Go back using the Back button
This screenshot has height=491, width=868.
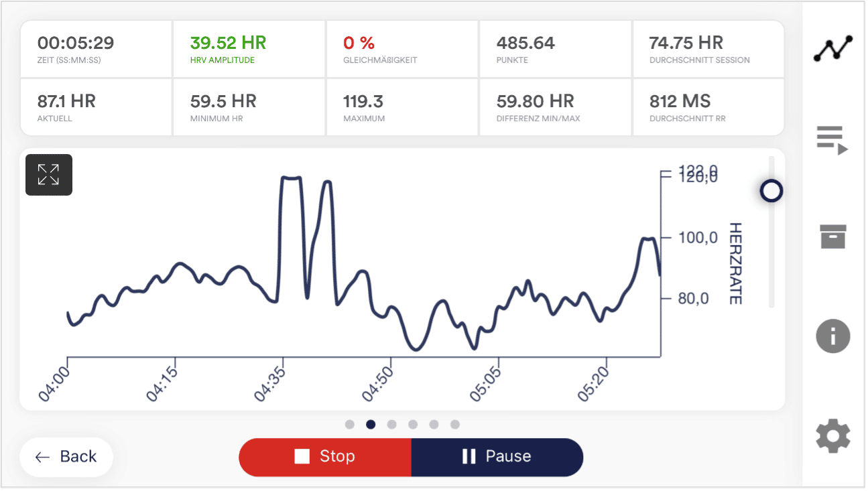[x=66, y=457]
